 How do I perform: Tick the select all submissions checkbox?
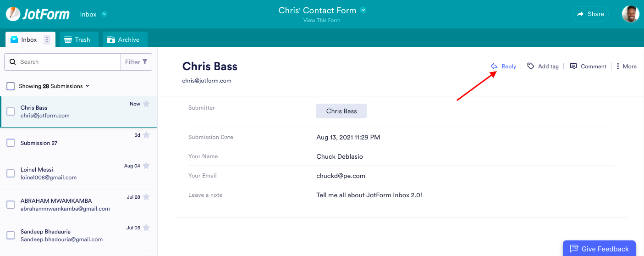(11, 86)
